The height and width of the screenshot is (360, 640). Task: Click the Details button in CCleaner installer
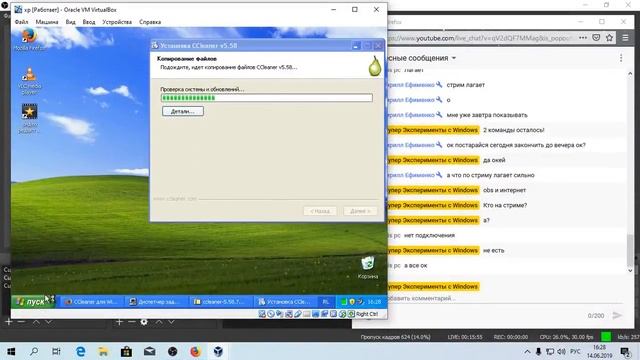[x=182, y=111]
